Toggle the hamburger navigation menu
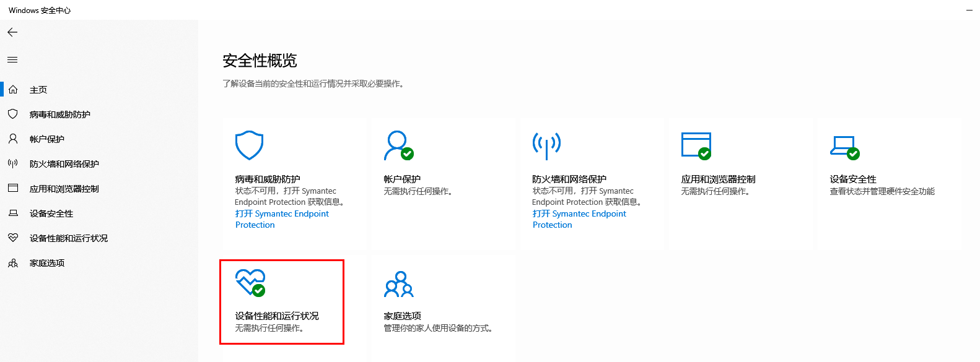 pos(12,60)
